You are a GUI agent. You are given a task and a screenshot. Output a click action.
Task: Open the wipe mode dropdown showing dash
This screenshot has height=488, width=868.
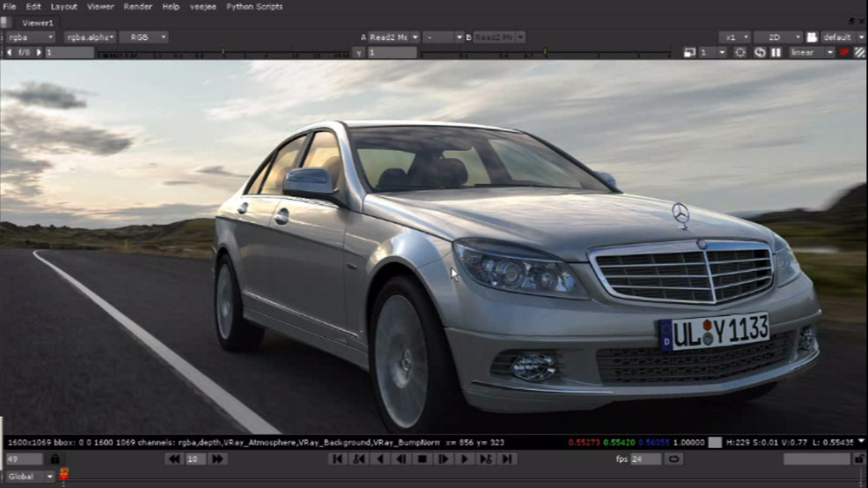click(443, 37)
